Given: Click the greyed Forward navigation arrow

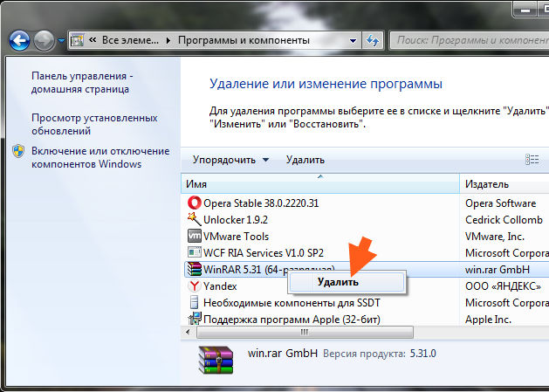Looking at the screenshot, I should click(x=45, y=41).
